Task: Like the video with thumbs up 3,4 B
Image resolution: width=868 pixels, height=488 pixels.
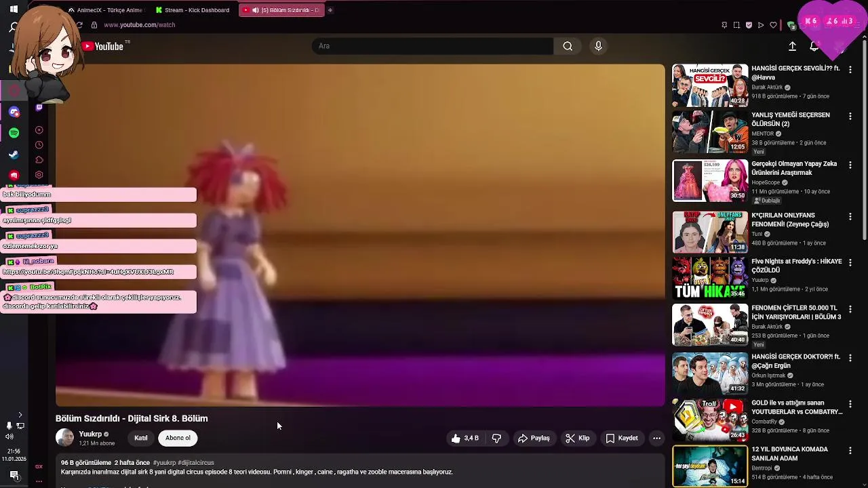Action: (x=465, y=438)
